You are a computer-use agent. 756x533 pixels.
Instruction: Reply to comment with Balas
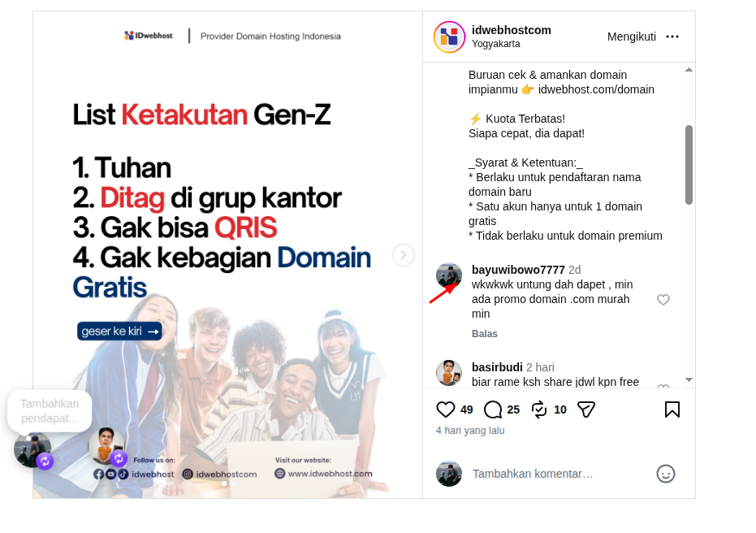[484, 333]
